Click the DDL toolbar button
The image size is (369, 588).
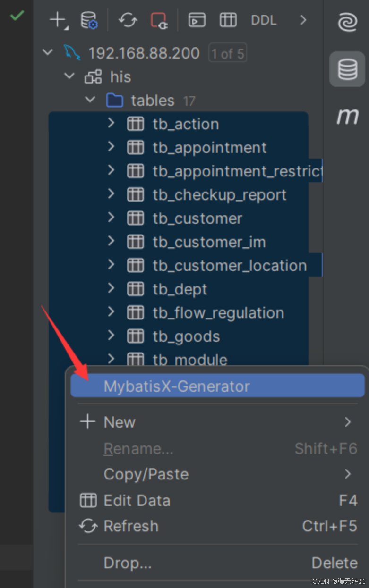[264, 20]
